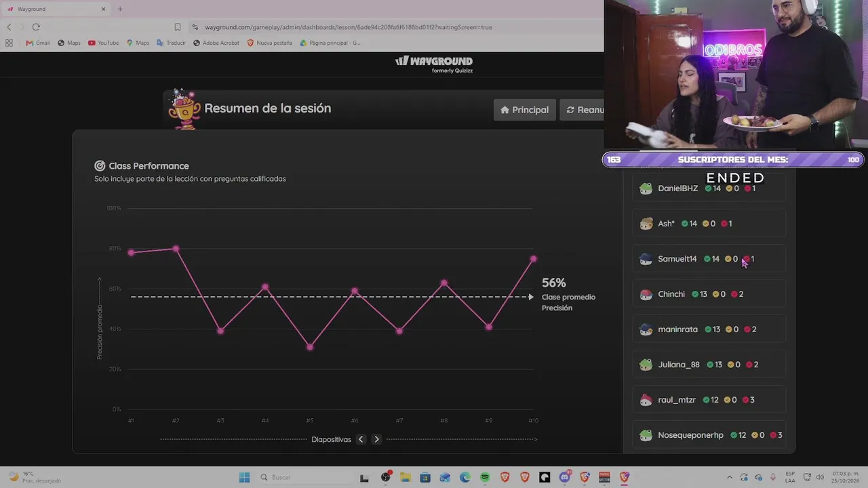Viewport: 868px width, 488px height.
Task: Open DanielBHZ's player row
Action: tap(709, 188)
